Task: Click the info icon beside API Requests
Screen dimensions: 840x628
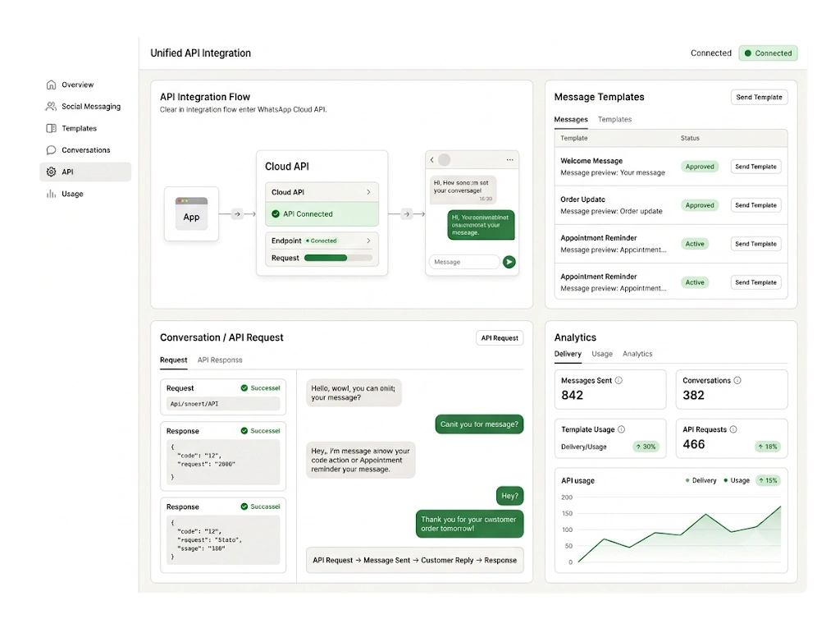Action: click(733, 429)
